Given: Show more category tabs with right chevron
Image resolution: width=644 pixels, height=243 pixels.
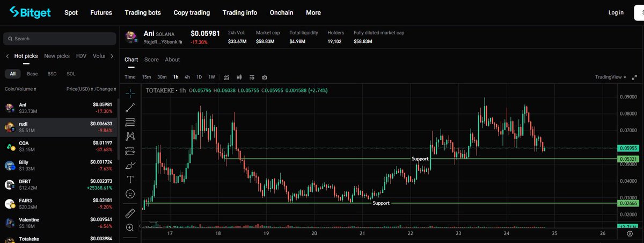Looking at the screenshot, I should (x=112, y=56).
